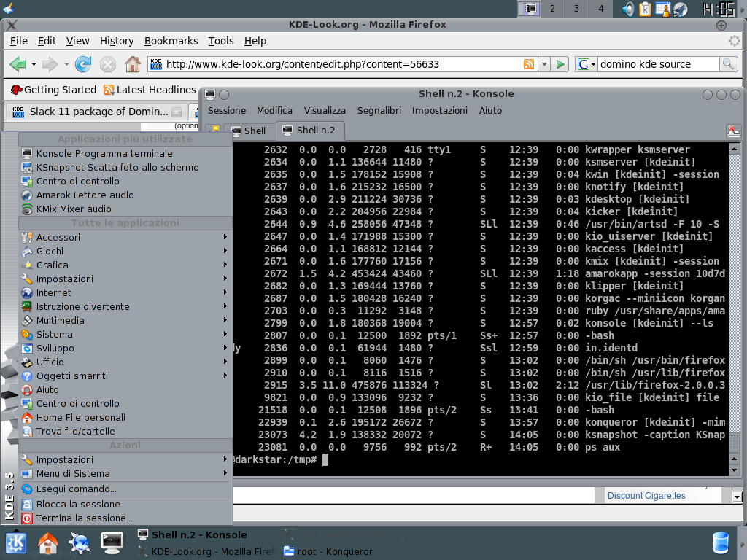The image size is (747, 560).
Task: Click the K menu button in panel
Action: (x=16, y=543)
